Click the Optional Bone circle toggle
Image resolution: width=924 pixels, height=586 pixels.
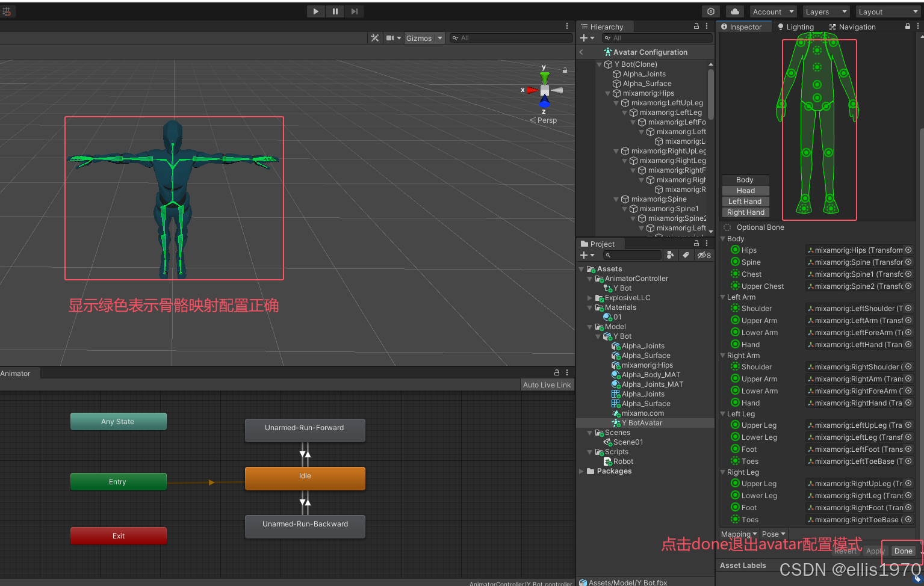[x=727, y=227]
